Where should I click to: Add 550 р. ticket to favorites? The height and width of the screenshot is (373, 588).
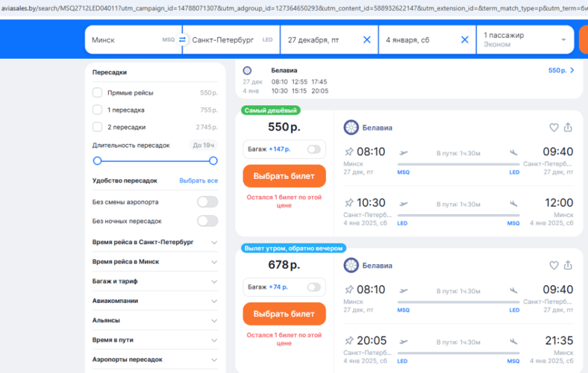click(554, 128)
